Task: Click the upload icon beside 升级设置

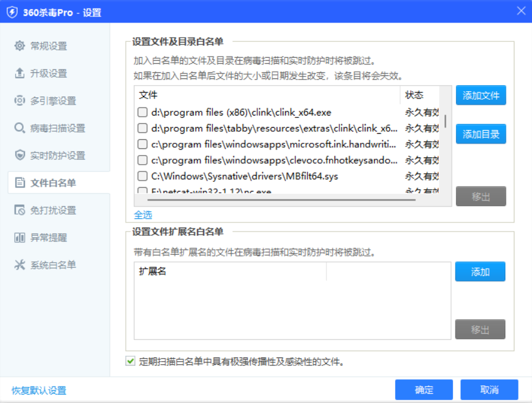Action: pyautogui.click(x=19, y=74)
